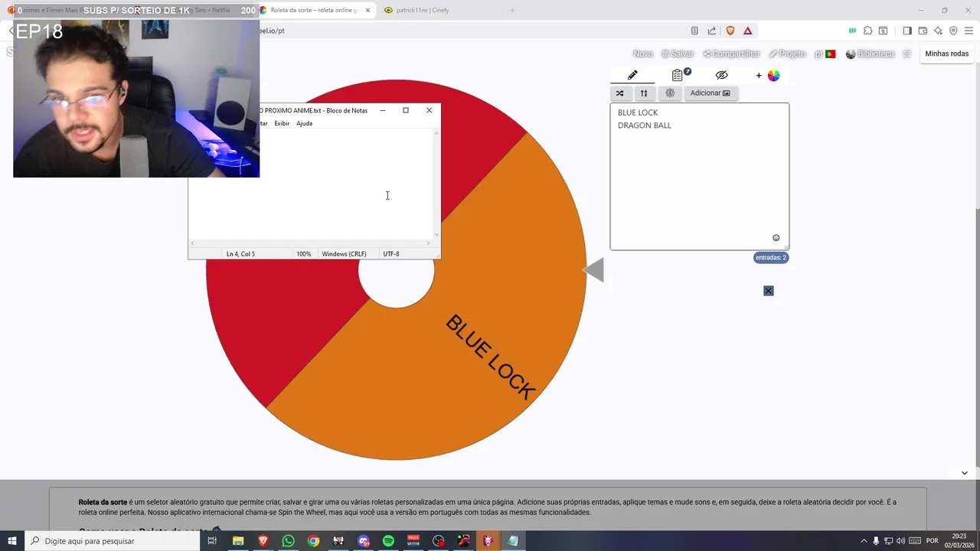Select the pencil entries edit tab
Screen dimensions: 980x551
click(632, 75)
